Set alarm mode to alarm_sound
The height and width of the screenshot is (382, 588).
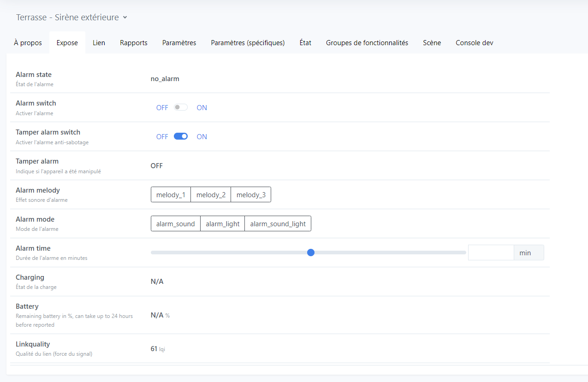[175, 224]
